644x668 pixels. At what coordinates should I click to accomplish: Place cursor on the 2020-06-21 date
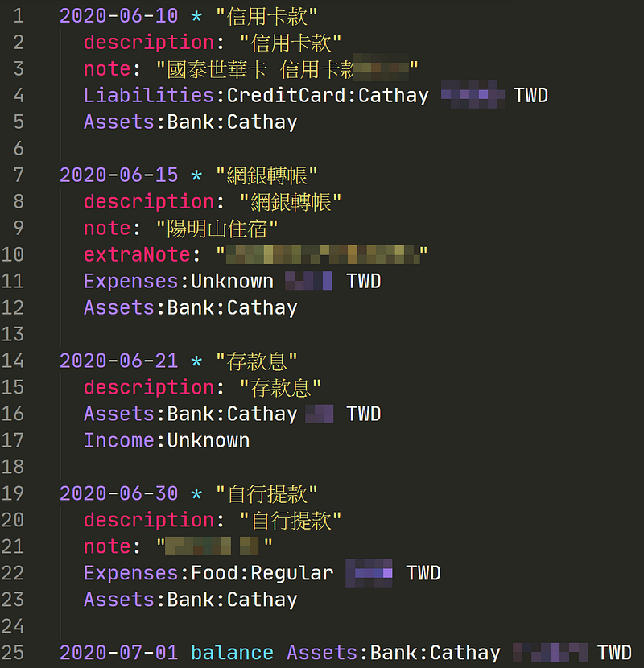pyautogui.click(x=118, y=361)
